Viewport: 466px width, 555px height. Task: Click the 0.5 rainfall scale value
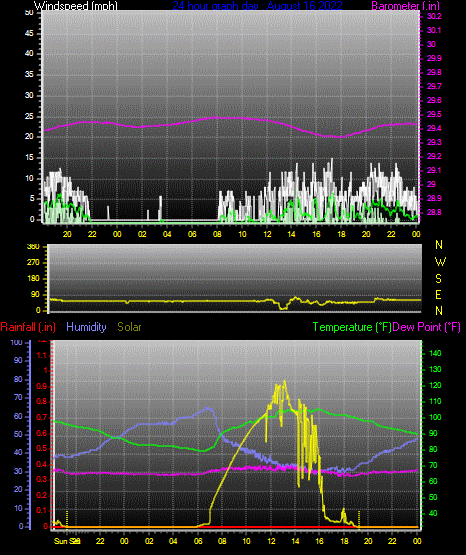[x=42, y=448]
